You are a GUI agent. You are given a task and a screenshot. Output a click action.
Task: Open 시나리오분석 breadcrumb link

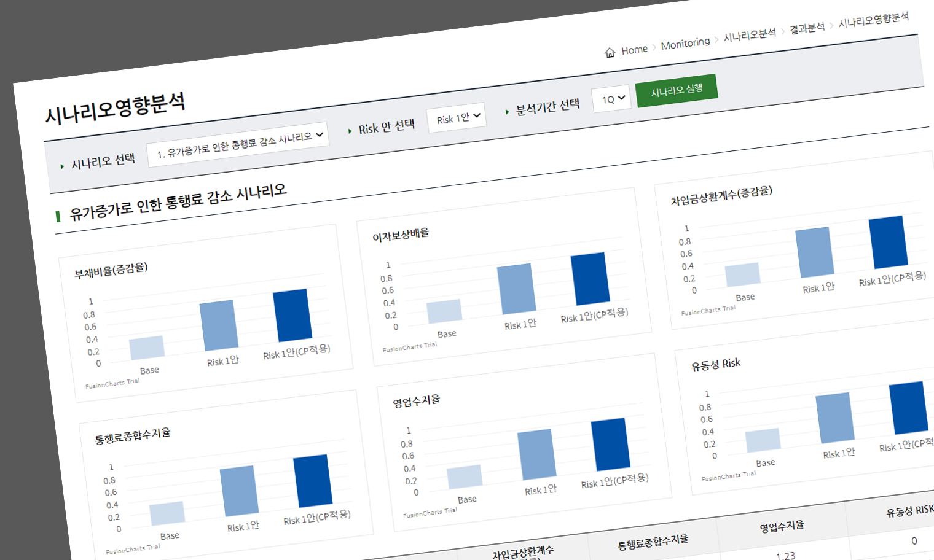750,36
